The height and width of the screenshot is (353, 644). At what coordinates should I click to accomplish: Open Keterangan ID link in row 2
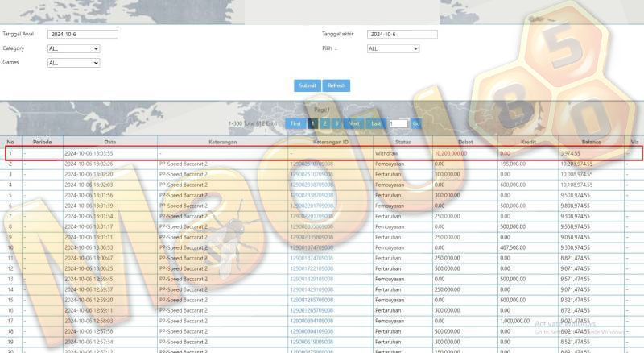click(x=312, y=164)
